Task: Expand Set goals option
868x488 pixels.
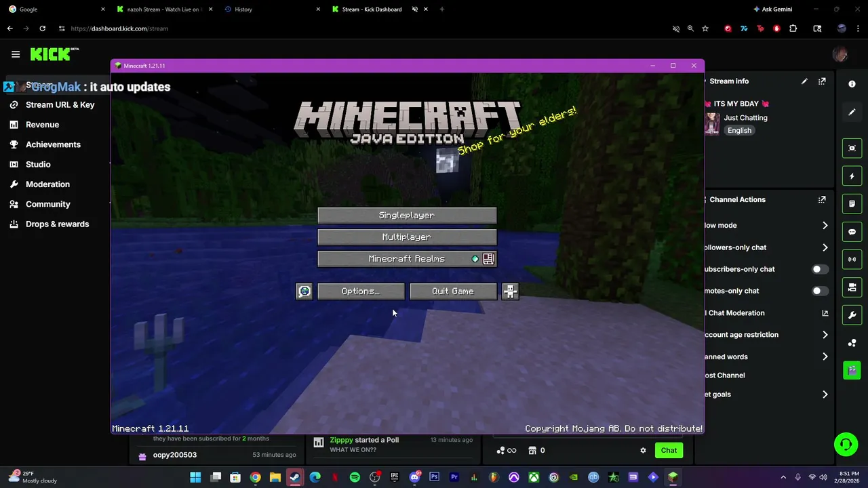Action: pos(825,394)
